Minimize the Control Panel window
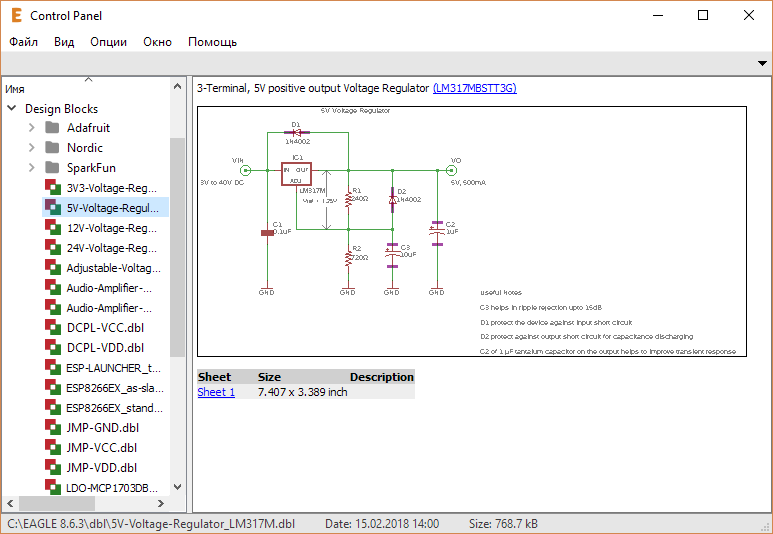Image resolution: width=773 pixels, height=534 pixels. click(658, 15)
